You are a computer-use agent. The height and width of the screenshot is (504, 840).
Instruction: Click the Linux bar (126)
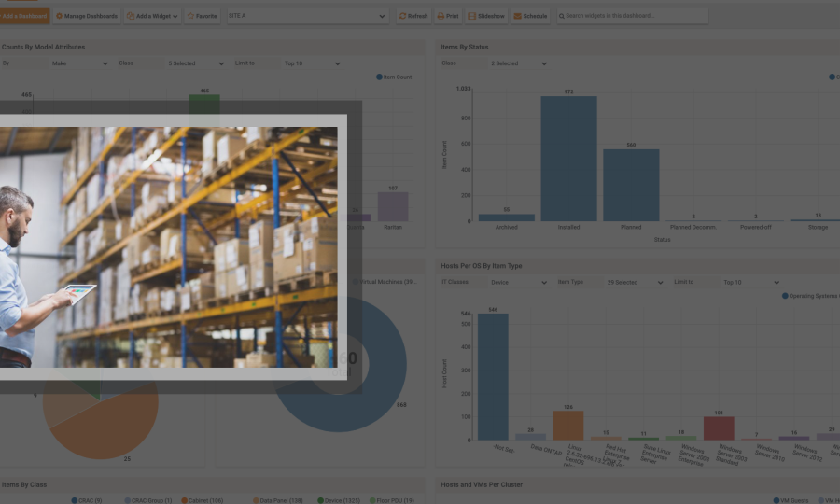(x=568, y=426)
